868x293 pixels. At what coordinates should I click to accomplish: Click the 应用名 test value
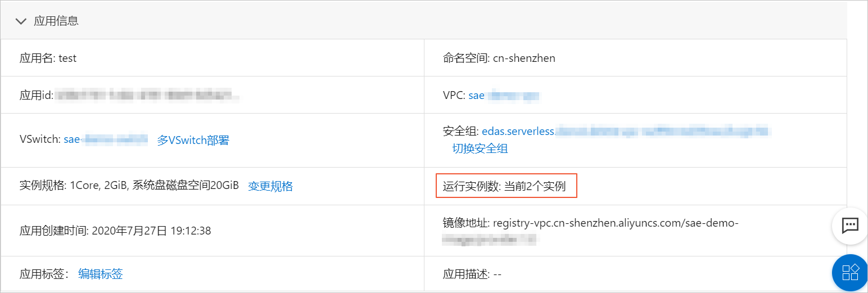[67, 58]
